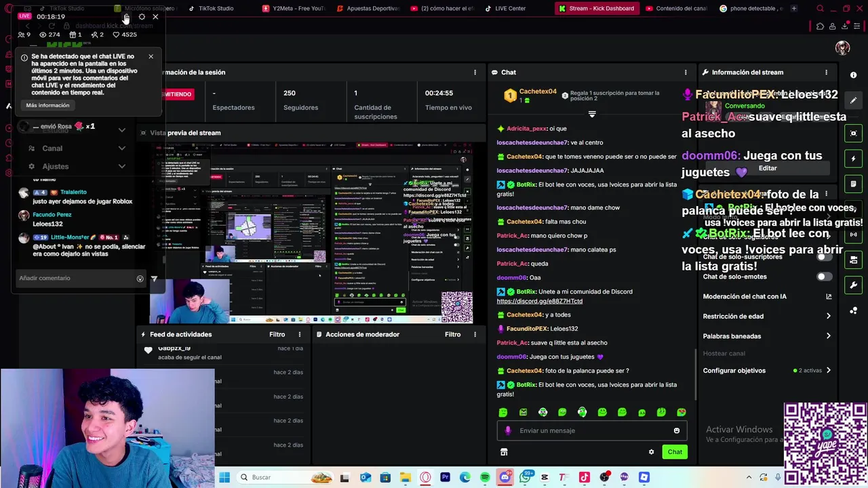Image resolution: width=868 pixels, height=488 pixels.
Task: Open the discord.gg/e88Z7HTctd link in chat
Action: click(539, 301)
